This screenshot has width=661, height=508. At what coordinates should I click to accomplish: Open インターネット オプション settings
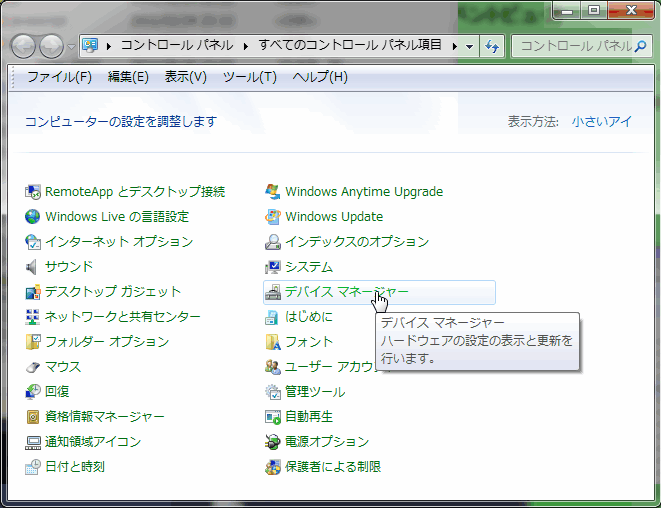coord(118,242)
